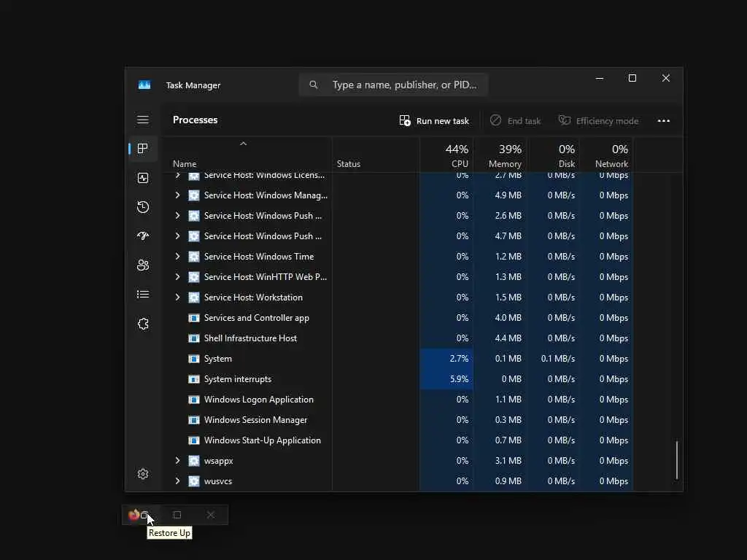Expand the wsappx process group
The image size is (747, 560).
[x=177, y=461]
